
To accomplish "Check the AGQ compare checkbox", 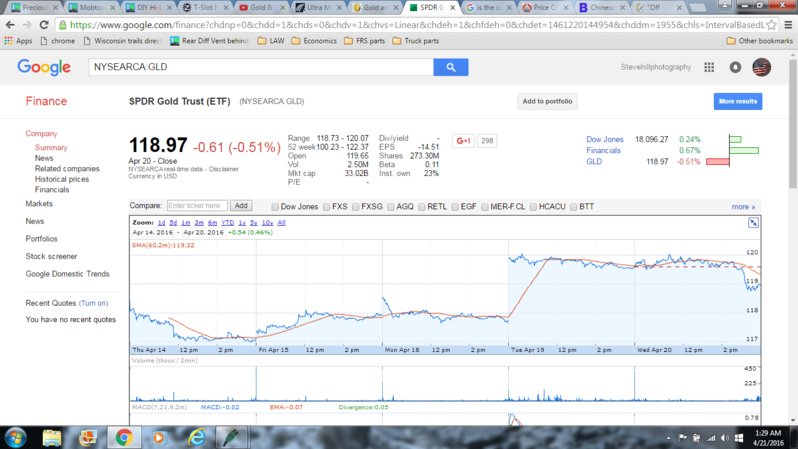I will 390,207.
